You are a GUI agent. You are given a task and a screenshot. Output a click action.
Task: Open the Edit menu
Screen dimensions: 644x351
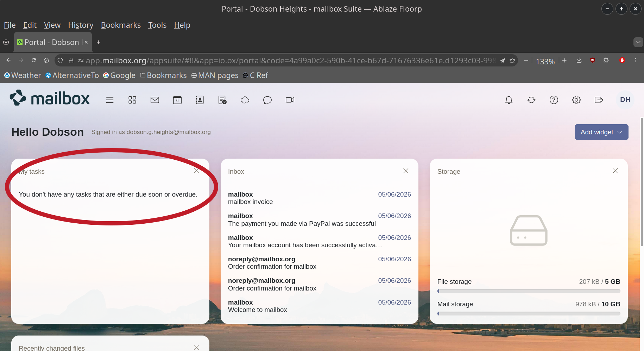pyautogui.click(x=30, y=25)
